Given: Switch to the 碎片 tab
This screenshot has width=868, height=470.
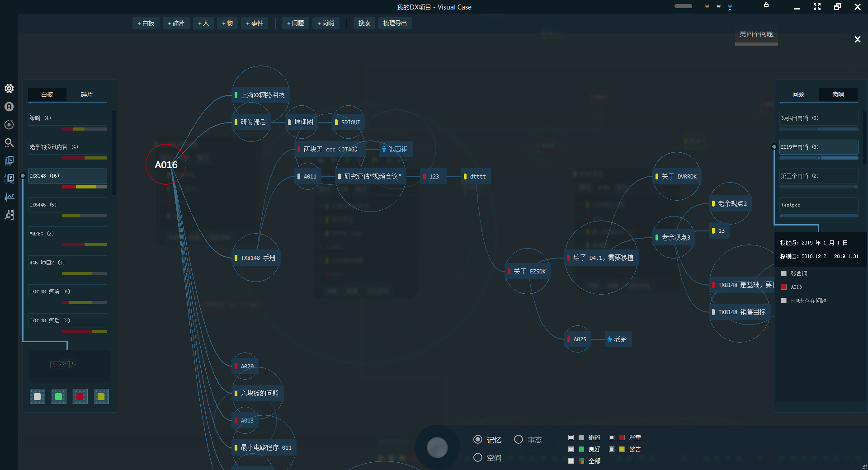Looking at the screenshot, I should coord(87,94).
